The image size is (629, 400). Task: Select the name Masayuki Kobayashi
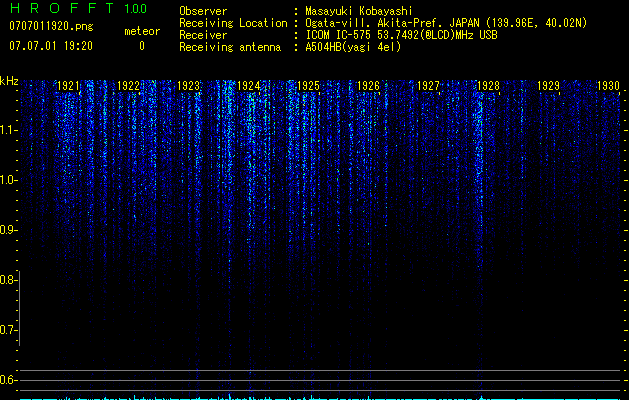pyautogui.click(x=359, y=11)
